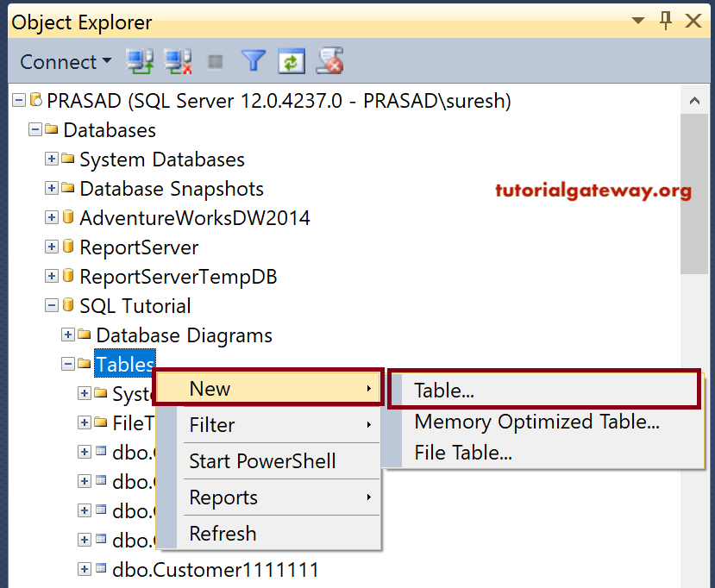Viewport: 715px width, 588px height.
Task: Expand the AdventureWorksDW2014 database
Action: (52, 217)
